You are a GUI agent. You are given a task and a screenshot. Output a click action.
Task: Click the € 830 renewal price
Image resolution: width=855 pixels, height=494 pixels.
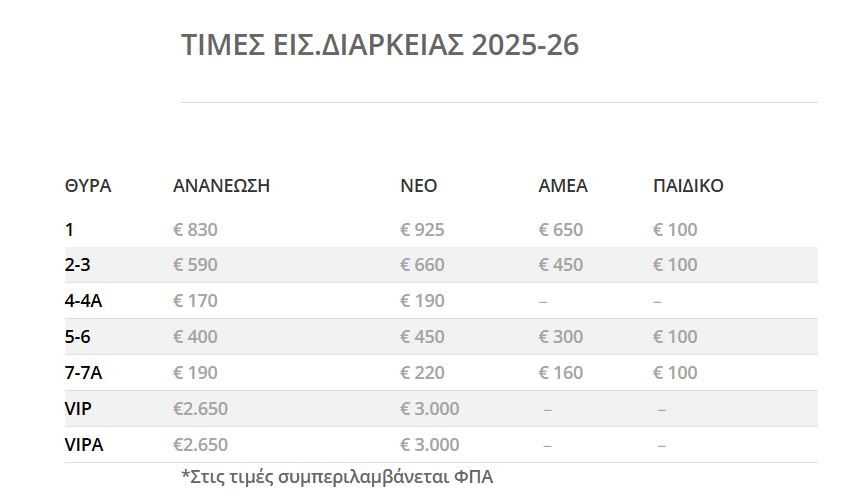coord(195,230)
